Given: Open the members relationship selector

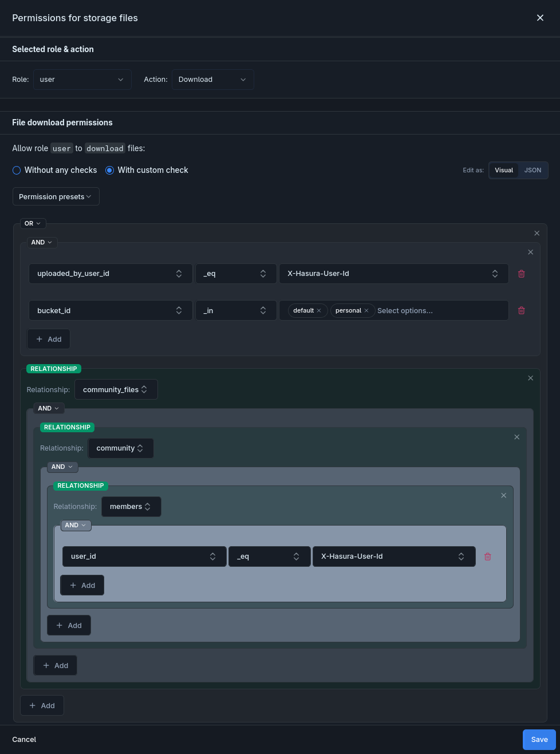Looking at the screenshot, I should (131, 507).
